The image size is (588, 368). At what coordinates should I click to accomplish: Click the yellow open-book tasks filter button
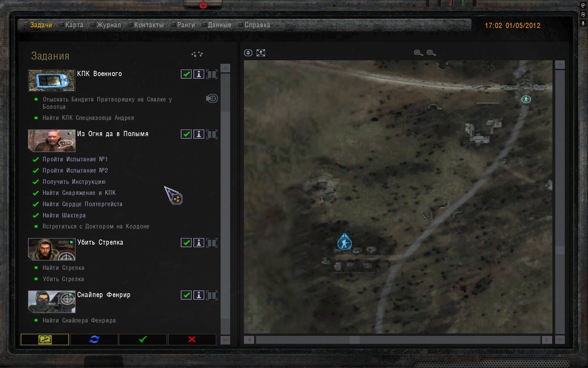[45, 339]
